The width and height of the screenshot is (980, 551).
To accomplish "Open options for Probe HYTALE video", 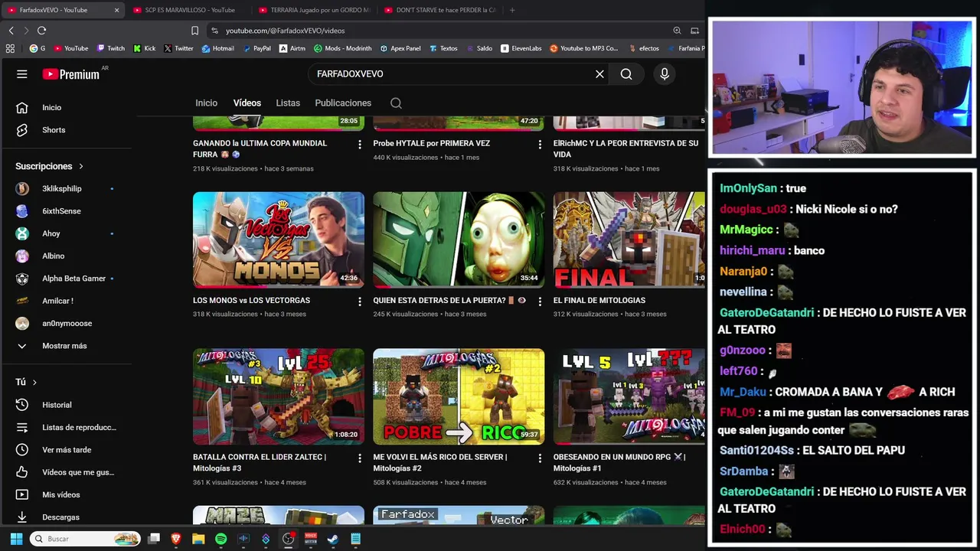I will (x=539, y=145).
